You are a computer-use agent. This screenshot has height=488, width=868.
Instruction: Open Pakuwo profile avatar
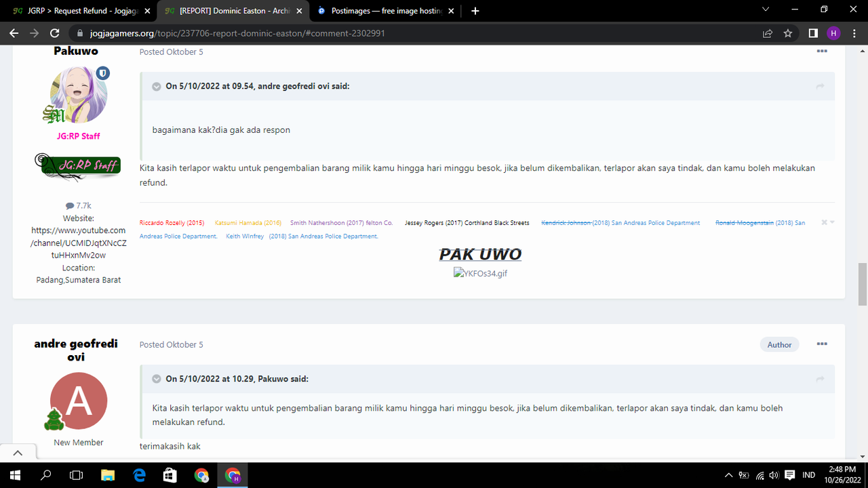[x=79, y=95]
